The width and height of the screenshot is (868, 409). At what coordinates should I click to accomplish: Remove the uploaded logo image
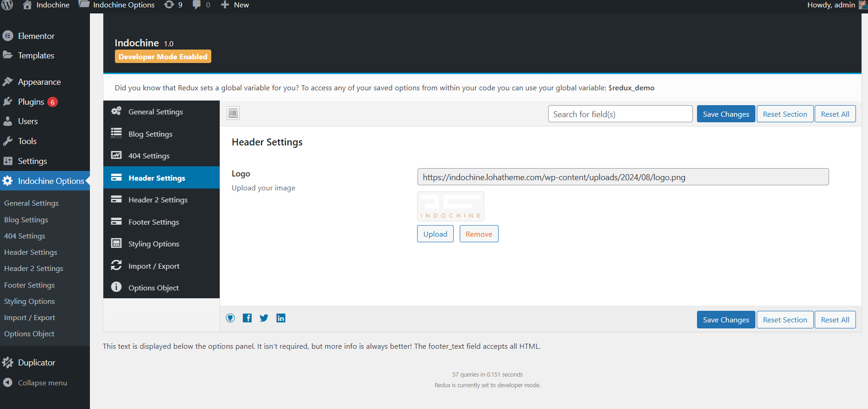479,234
